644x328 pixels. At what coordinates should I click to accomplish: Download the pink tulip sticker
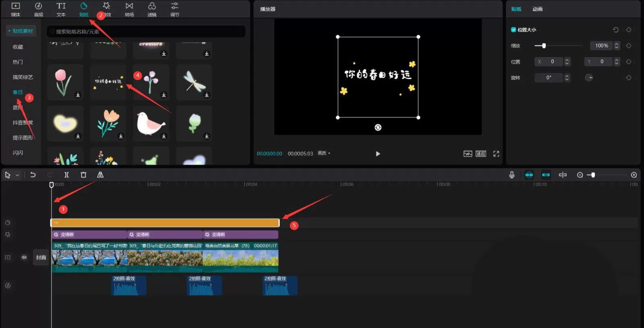pyautogui.click(x=78, y=95)
